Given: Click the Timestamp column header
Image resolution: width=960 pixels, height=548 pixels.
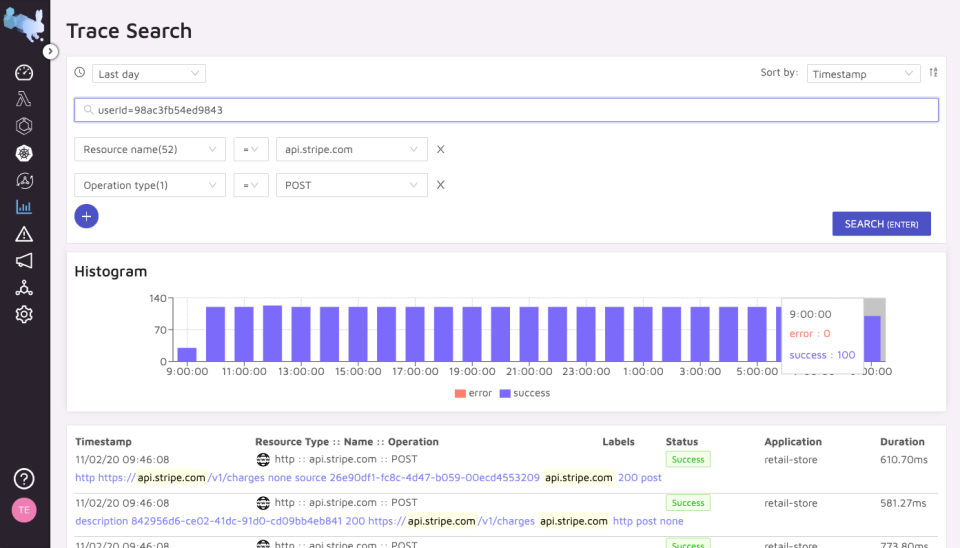Looking at the screenshot, I should tap(103, 441).
